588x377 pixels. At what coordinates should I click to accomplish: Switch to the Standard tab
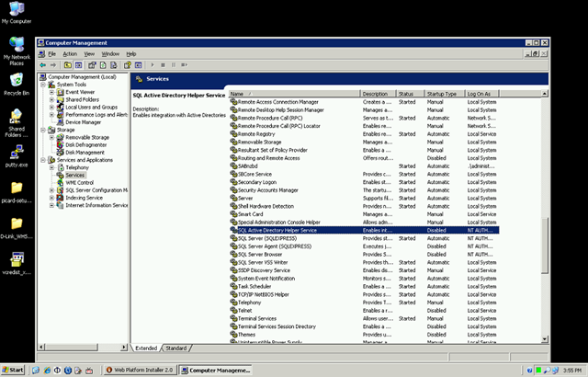tap(176, 348)
